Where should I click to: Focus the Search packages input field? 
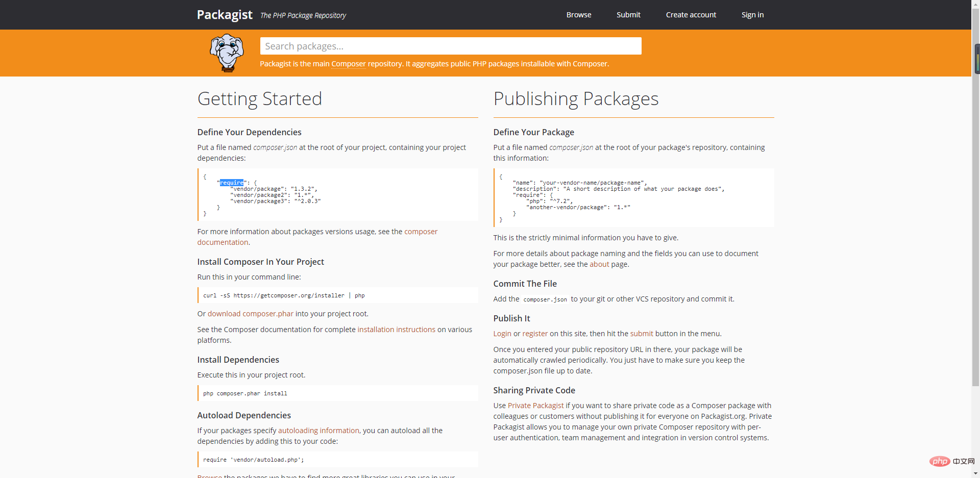450,46
